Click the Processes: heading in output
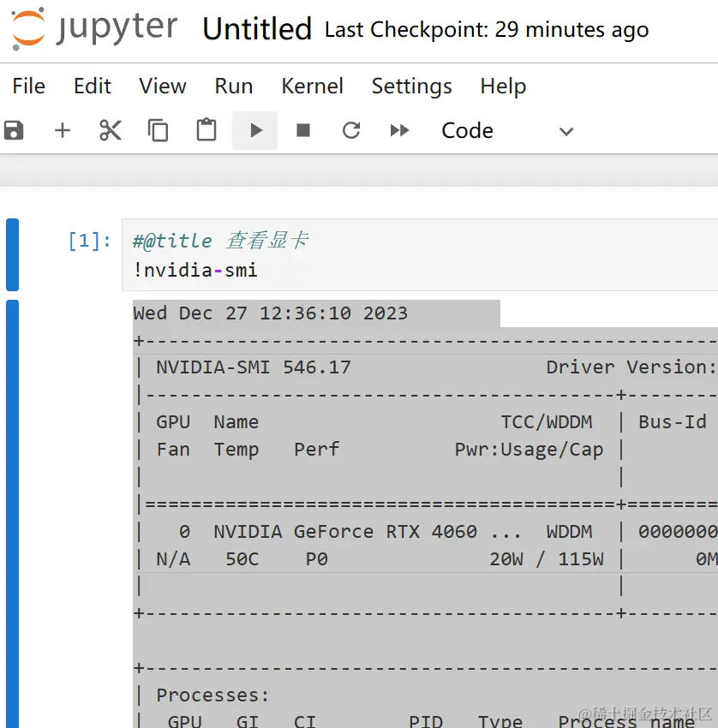The width and height of the screenshot is (718, 728). pyautogui.click(x=212, y=695)
